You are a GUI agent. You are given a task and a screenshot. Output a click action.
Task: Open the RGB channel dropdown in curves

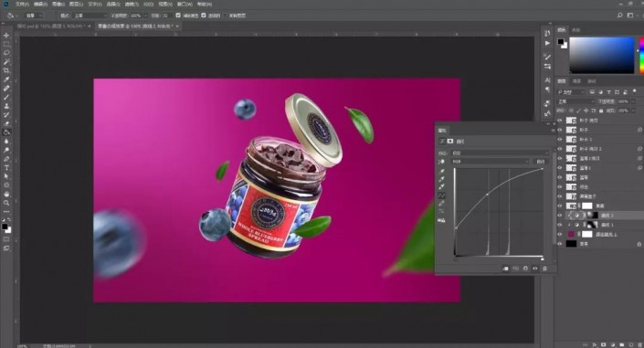(490, 162)
